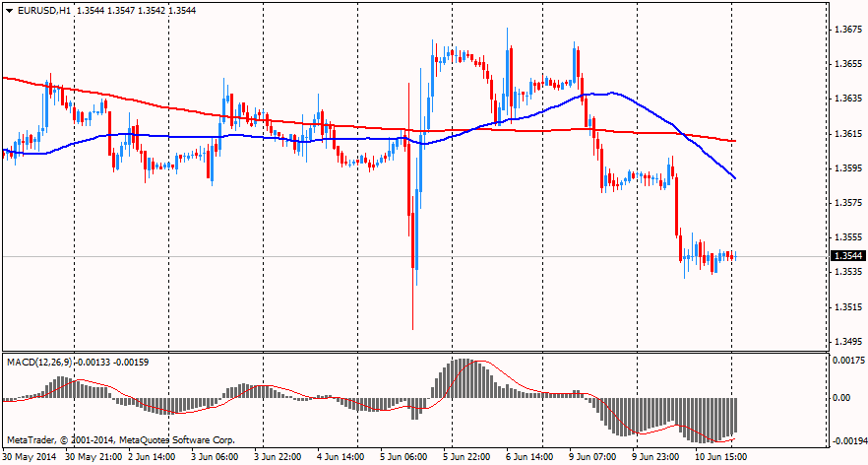Click the 2 Jun 14:00 time label
This screenshot has height=465, width=868.
coord(153,457)
